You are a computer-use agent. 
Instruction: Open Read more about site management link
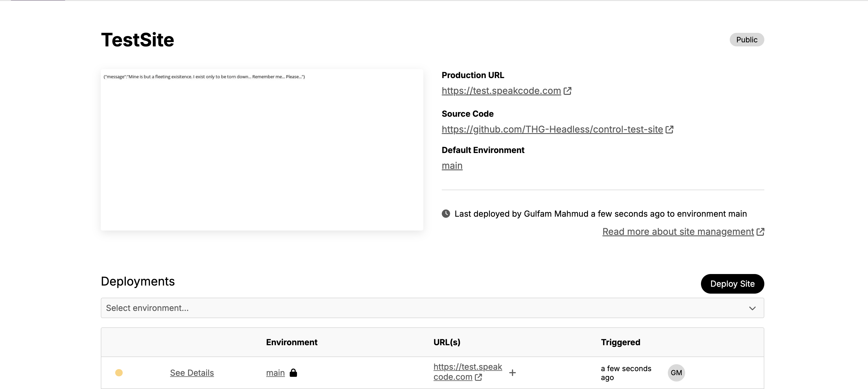pyautogui.click(x=678, y=232)
